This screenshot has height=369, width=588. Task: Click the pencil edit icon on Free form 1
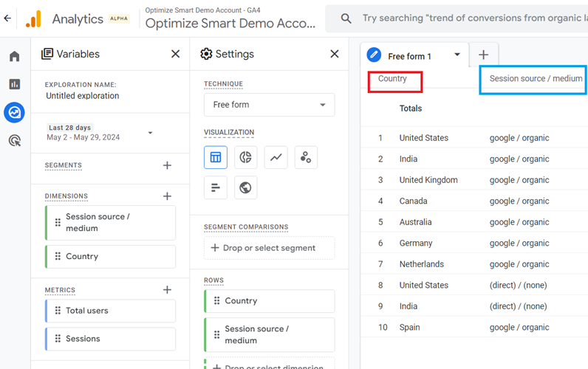tap(374, 55)
